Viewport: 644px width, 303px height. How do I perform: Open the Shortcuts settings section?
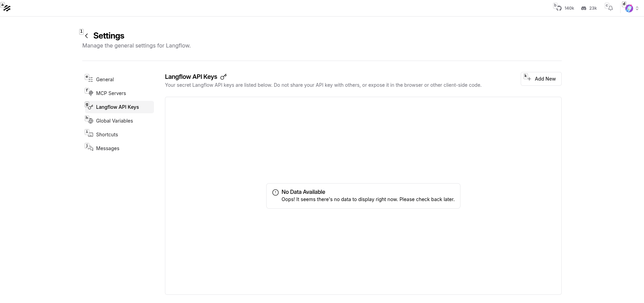[x=107, y=134]
